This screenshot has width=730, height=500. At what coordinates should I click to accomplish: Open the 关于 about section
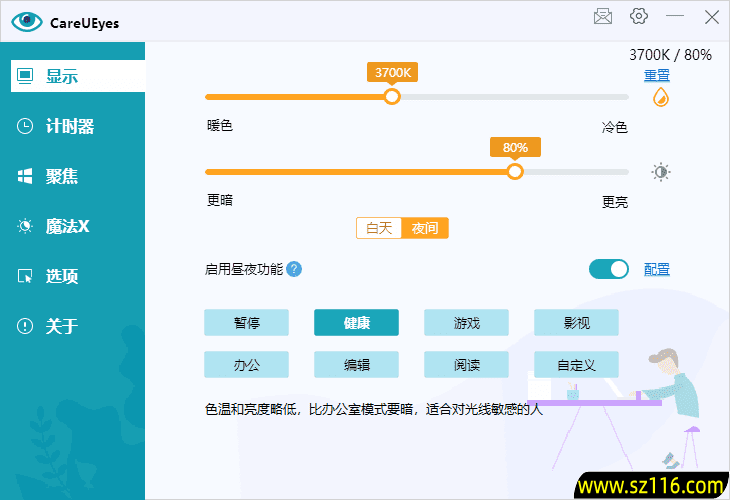pos(62,326)
